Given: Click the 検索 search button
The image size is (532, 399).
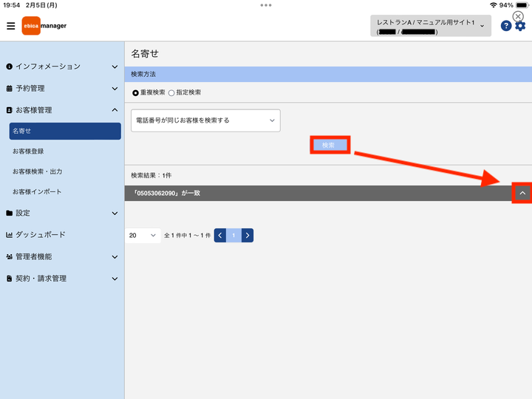Looking at the screenshot, I should tap(330, 146).
